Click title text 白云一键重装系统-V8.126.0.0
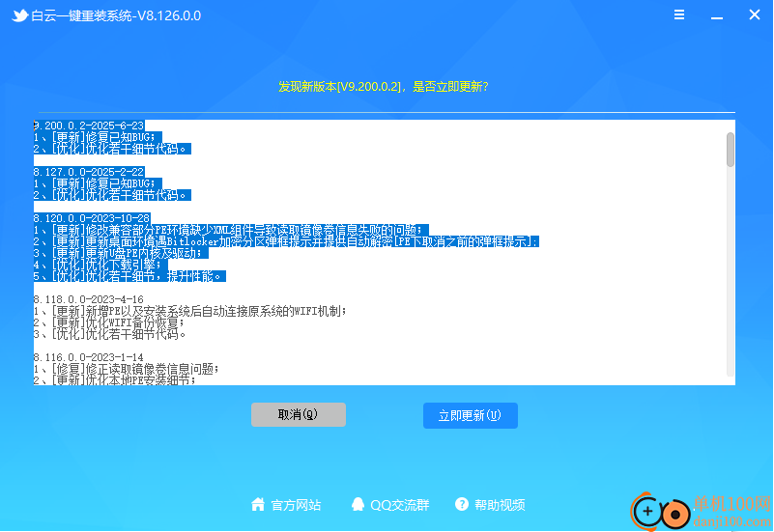774x532 pixels. coord(116,15)
